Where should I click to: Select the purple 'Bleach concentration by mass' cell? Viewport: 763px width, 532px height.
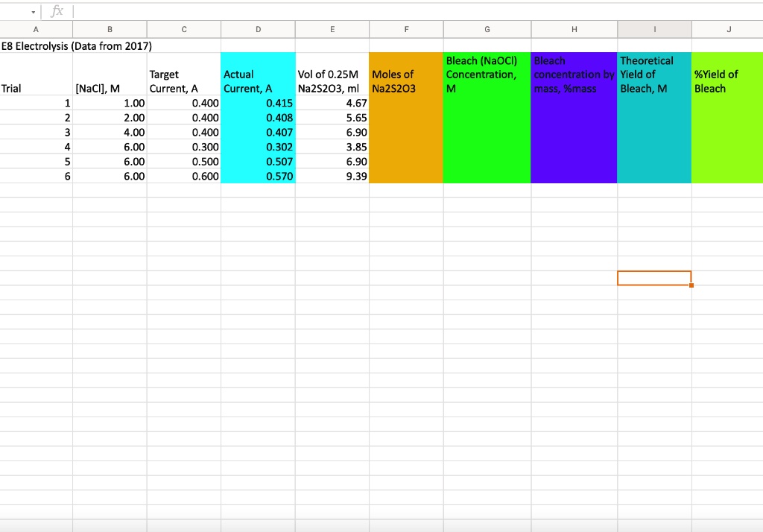pyautogui.click(x=574, y=75)
